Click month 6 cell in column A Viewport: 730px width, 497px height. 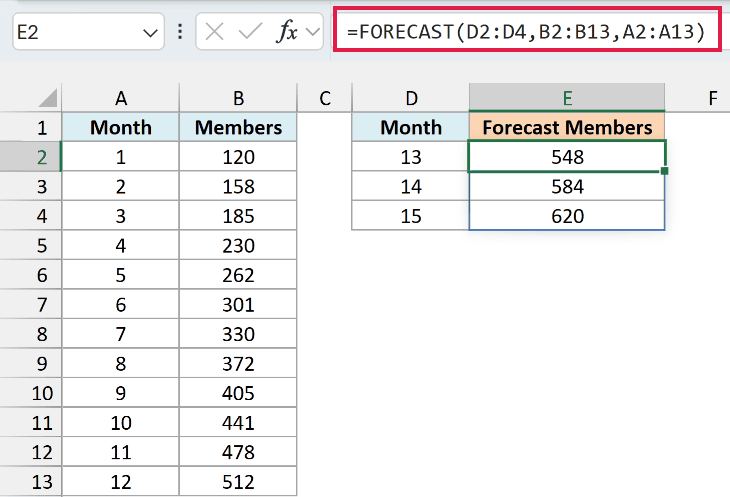121,304
